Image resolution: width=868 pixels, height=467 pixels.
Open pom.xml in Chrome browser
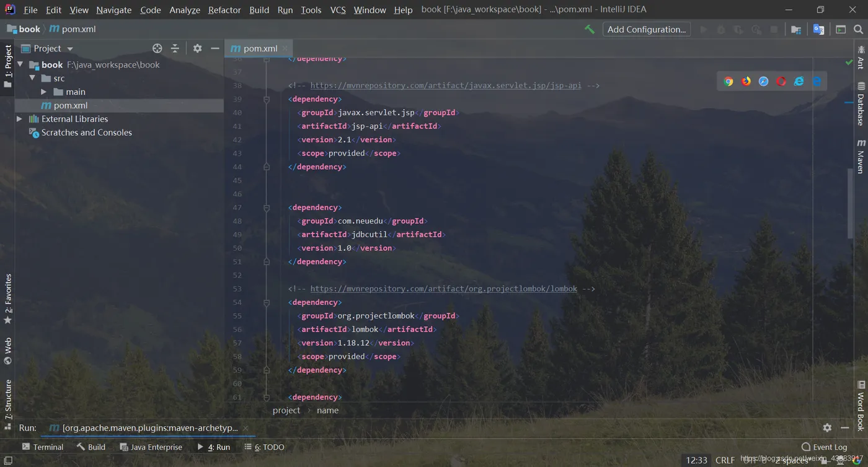point(728,81)
